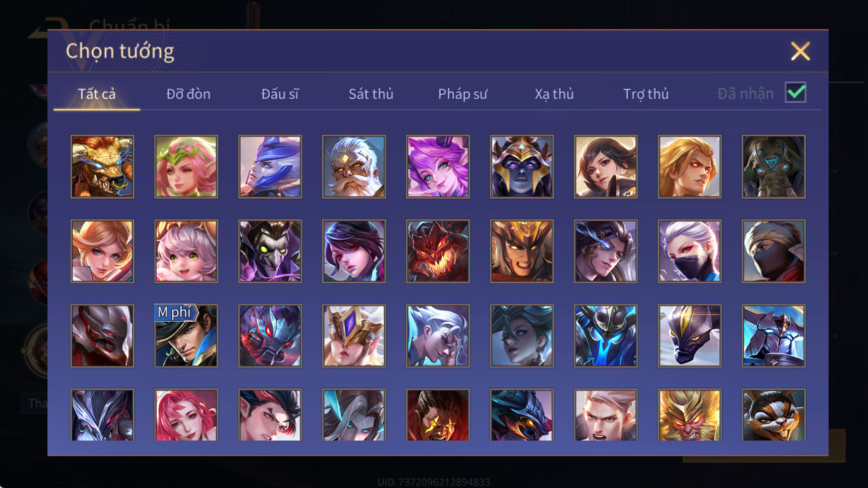Choose the golden monkey king hero

pyautogui.click(x=689, y=415)
